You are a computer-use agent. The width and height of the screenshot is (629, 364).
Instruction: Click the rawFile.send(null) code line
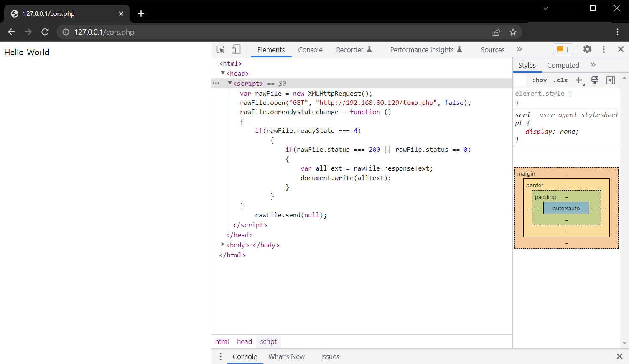click(291, 215)
